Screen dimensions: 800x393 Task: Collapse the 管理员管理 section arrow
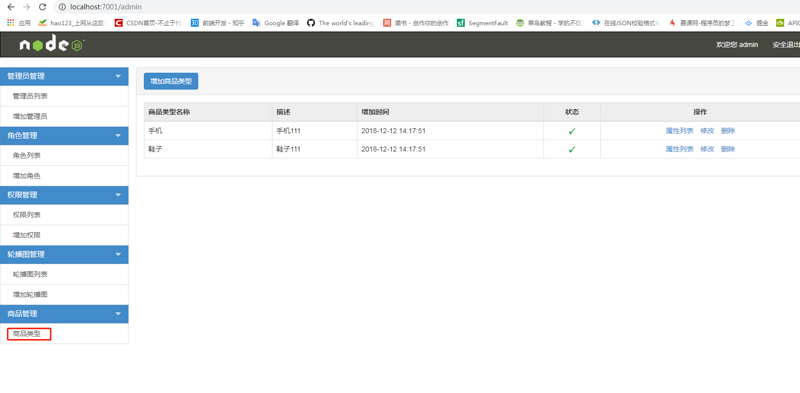tap(118, 76)
